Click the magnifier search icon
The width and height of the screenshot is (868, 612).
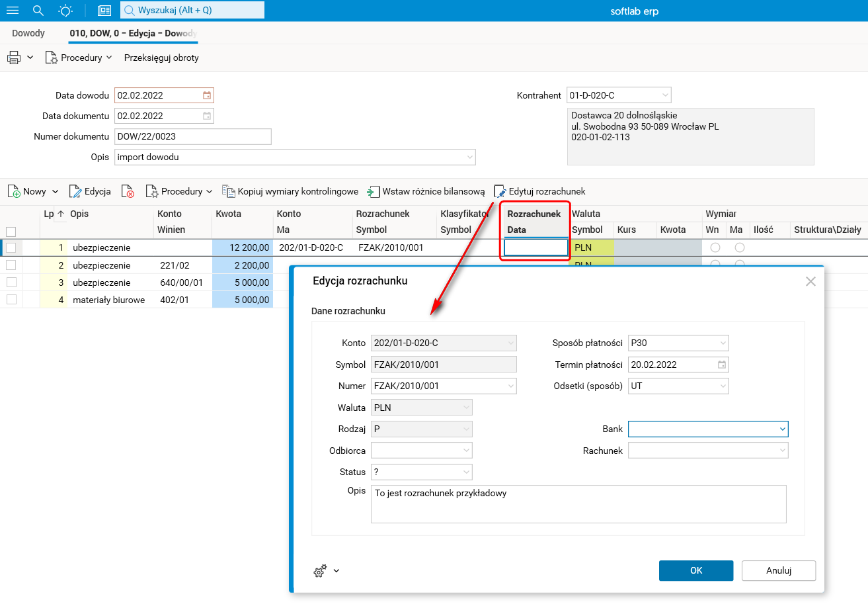[38, 11]
